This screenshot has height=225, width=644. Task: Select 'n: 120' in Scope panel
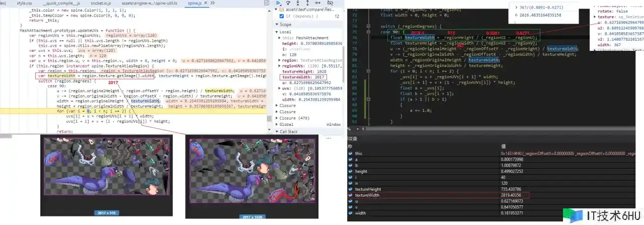(x=289, y=55)
